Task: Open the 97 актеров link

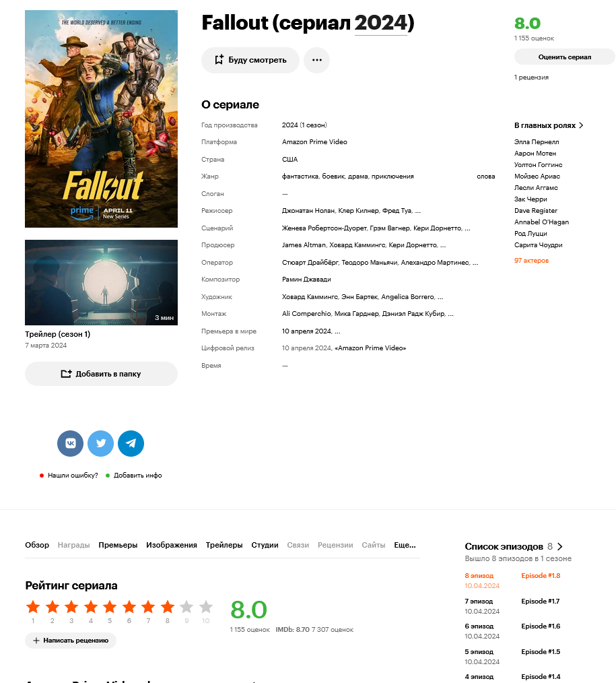Action: pyautogui.click(x=531, y=261)
